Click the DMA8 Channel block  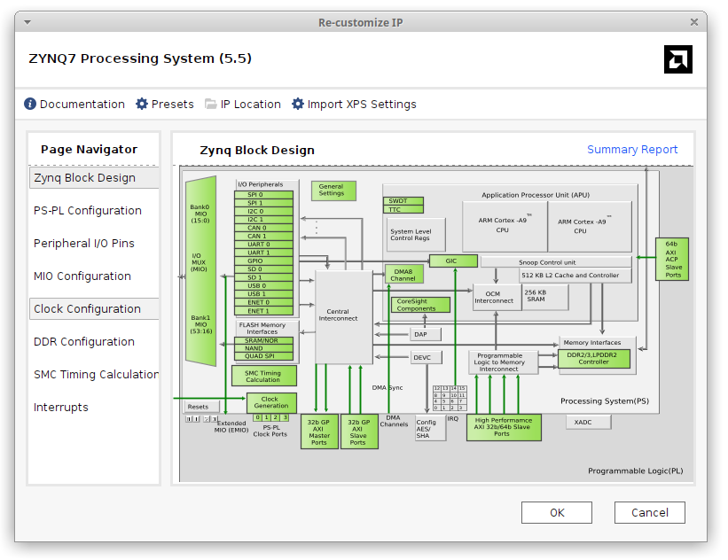(x=404, y=274)
